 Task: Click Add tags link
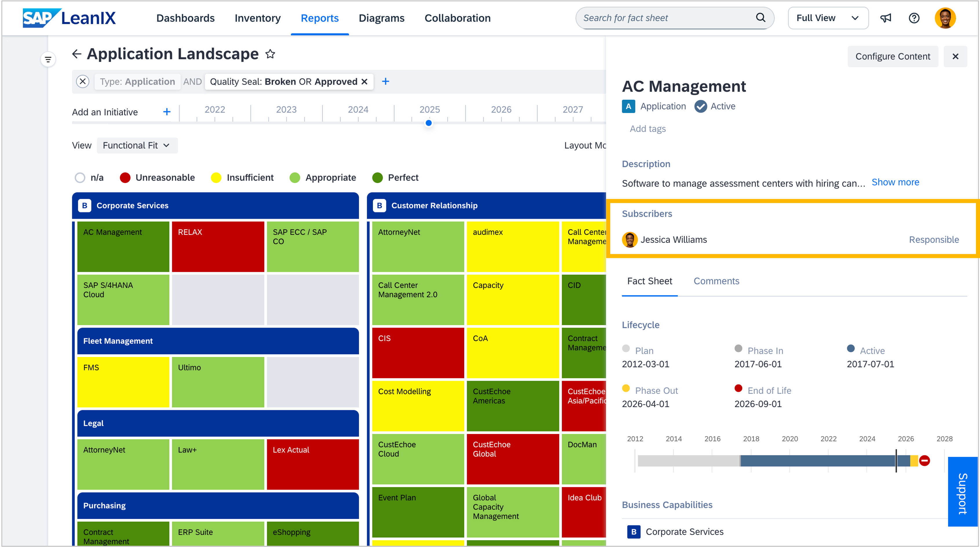pos(648,129)
